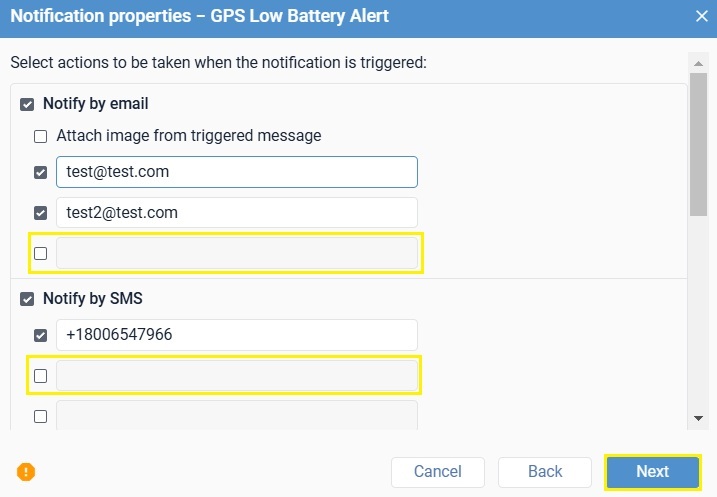Uncheck the test@test.com recipient checkbox
Image resolution: width=717 pixels, height=497 pixels.
coord(41,172)
